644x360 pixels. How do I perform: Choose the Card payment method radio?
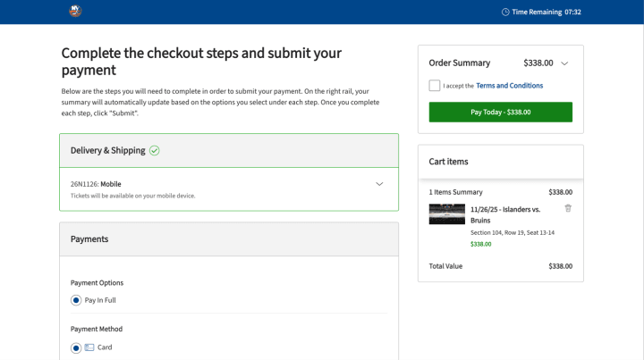pyautogui.click(x=76, y=347)
